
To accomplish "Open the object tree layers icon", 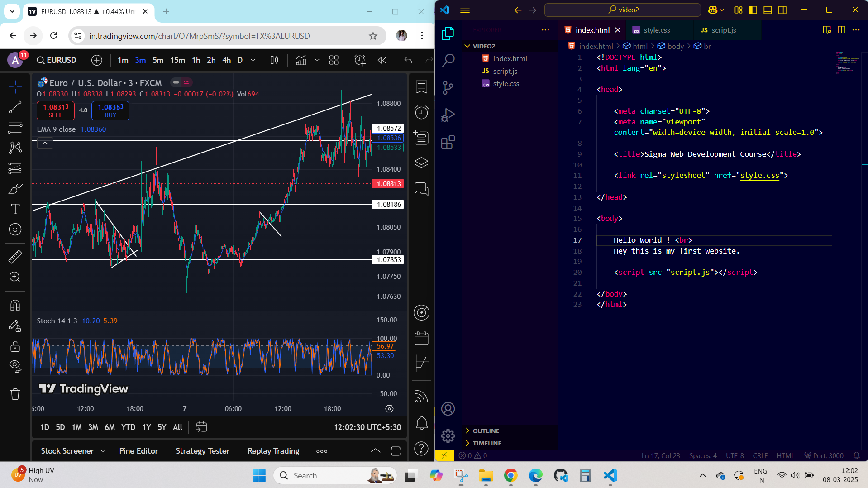I will pos(421,163).
